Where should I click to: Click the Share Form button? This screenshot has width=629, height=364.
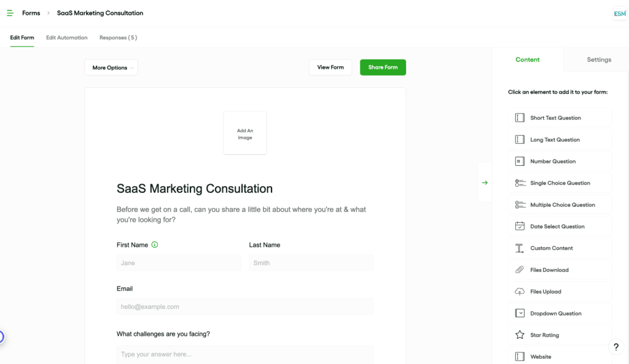coord(383,68)
